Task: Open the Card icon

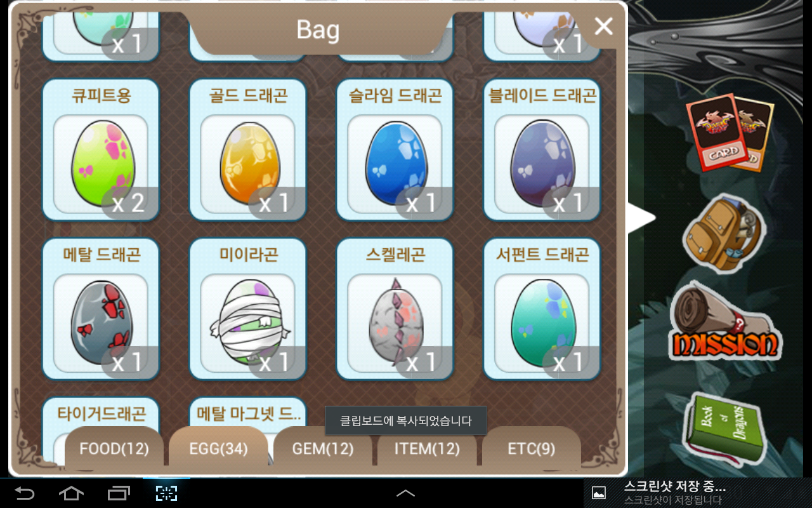Action: pos(730,133)
